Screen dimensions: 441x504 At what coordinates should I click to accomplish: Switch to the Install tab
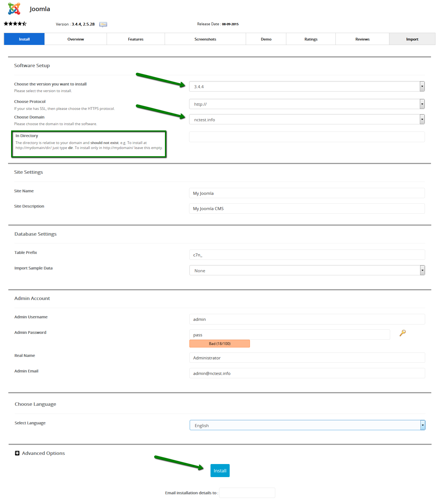pyautogui.click(x=24, y=39)
